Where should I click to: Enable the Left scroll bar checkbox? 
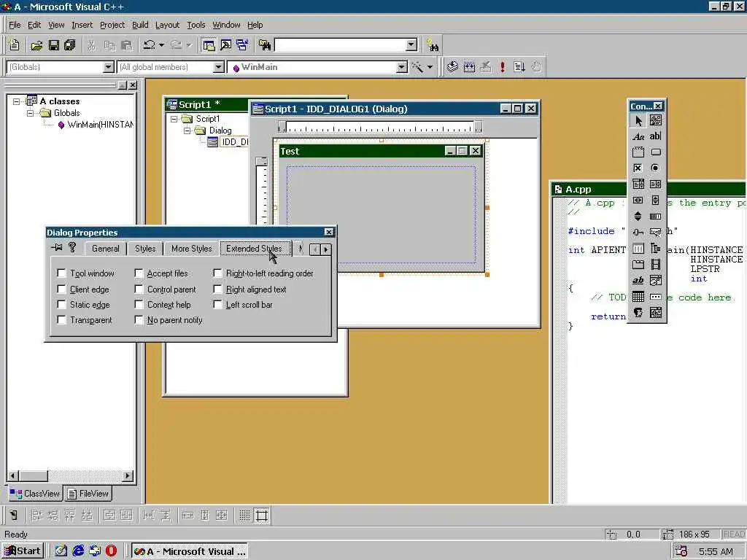click(x=217, y=305)
